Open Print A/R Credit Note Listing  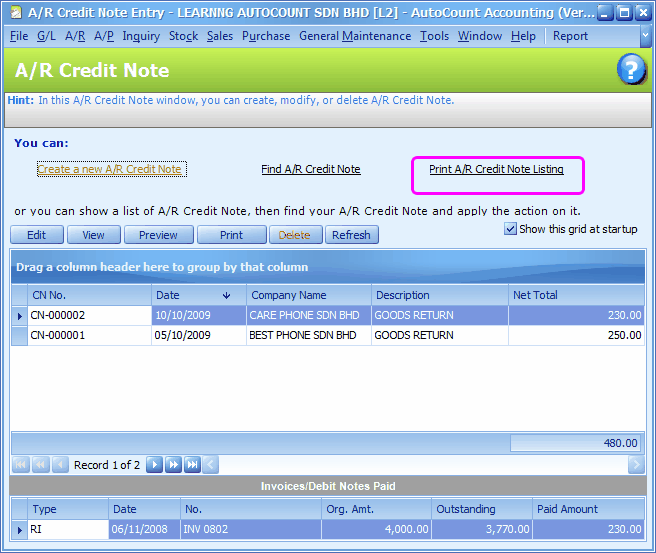496,170
